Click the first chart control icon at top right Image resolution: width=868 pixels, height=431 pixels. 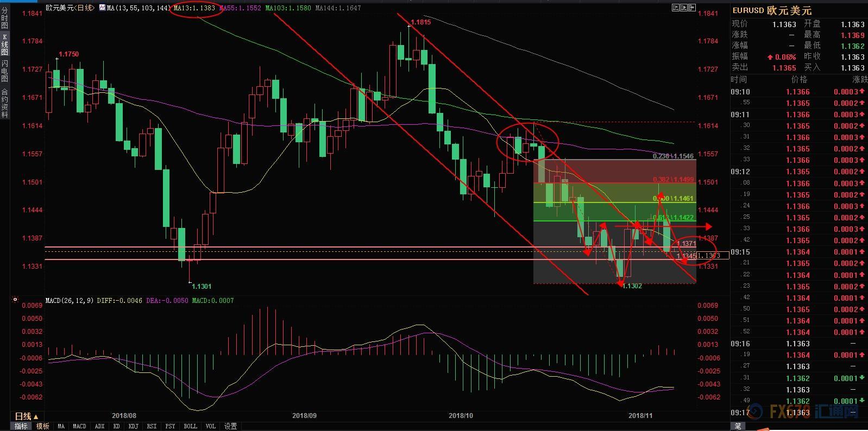point(676,8)
